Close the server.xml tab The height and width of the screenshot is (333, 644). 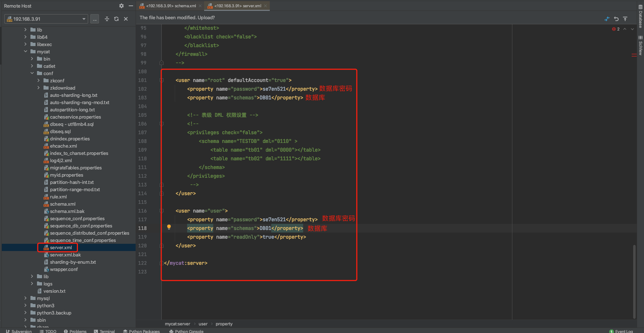[265, 6]
